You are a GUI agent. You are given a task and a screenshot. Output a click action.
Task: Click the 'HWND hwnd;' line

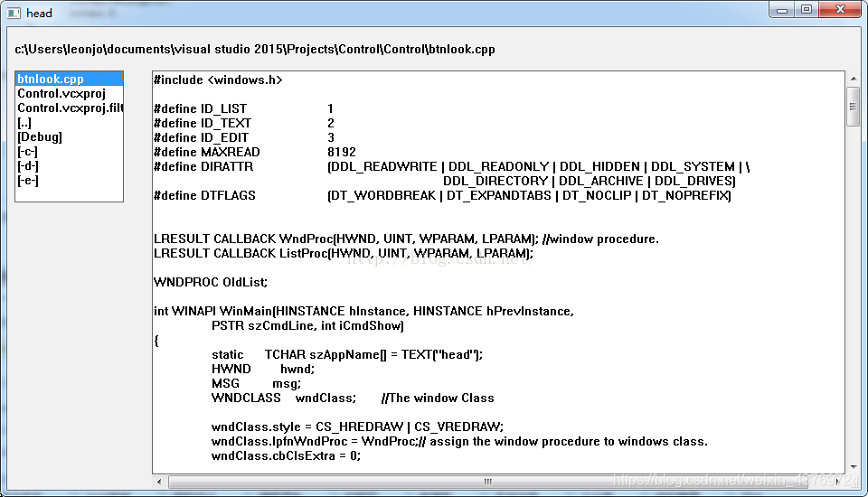pyautogui.click(x=263, y=369)
